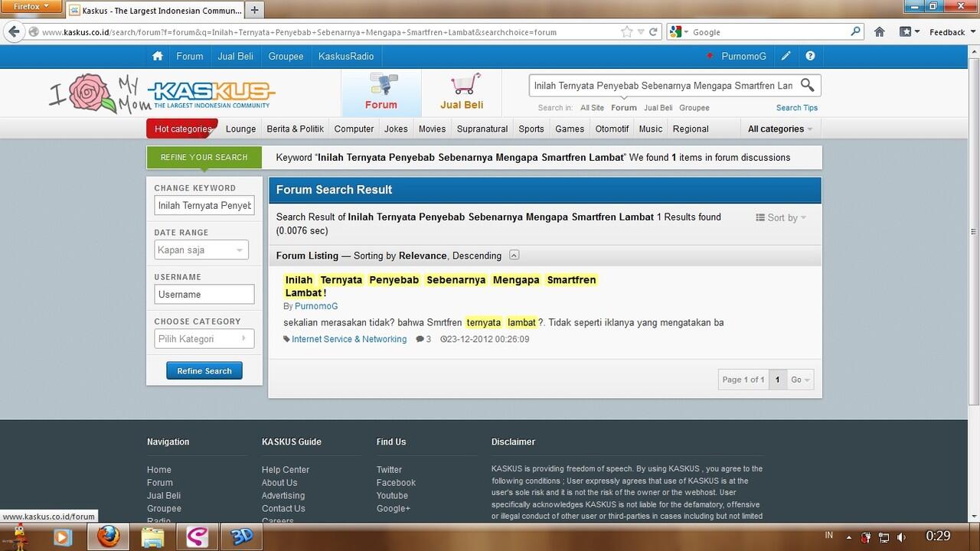This screenshot has width=980, height=551.
Task: Open the URL history dropdown arrow
Action: point(642,32)
